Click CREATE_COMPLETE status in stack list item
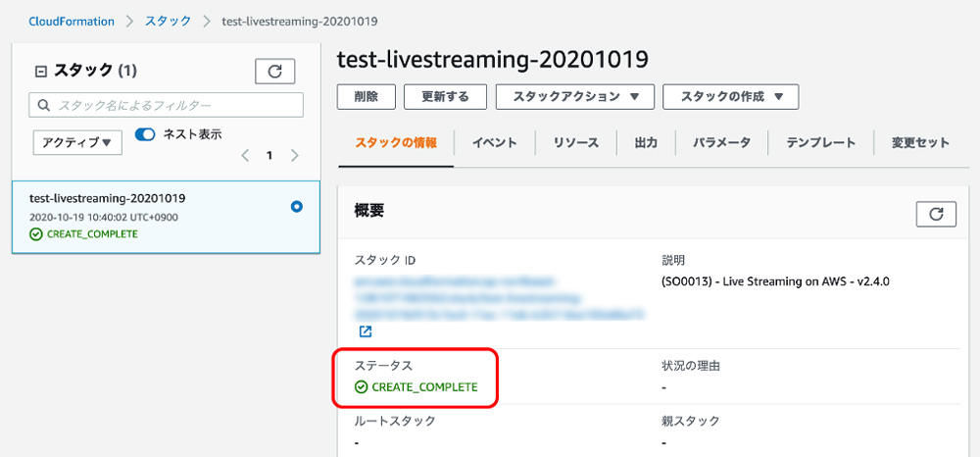The height and width of the screenshot is (457, 980). [x=83, y=234]
